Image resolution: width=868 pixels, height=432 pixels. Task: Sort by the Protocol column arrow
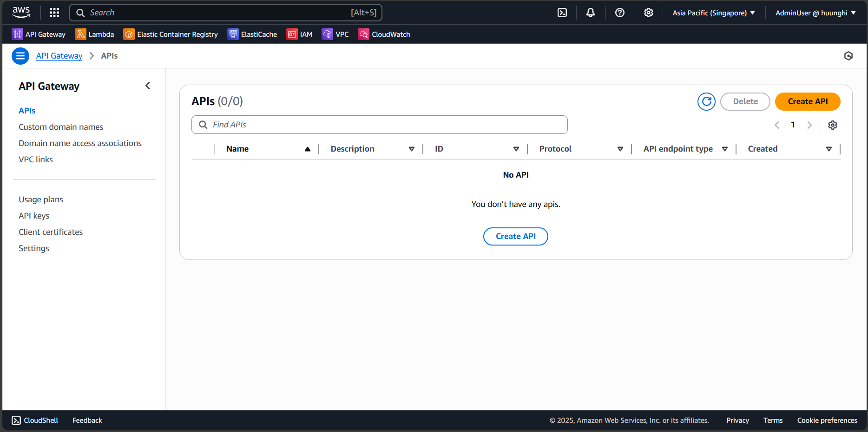(620, 149)
